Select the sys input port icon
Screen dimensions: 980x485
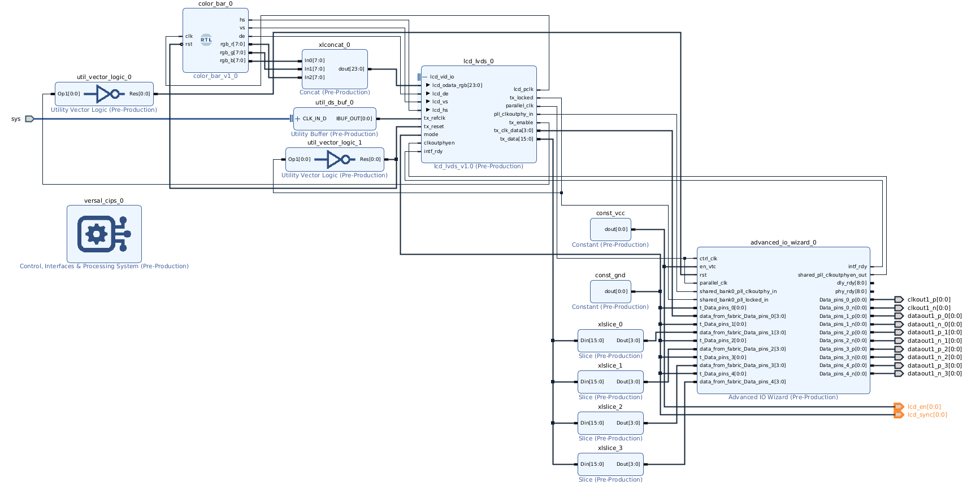pyautogui.click(x=29, y=119)
